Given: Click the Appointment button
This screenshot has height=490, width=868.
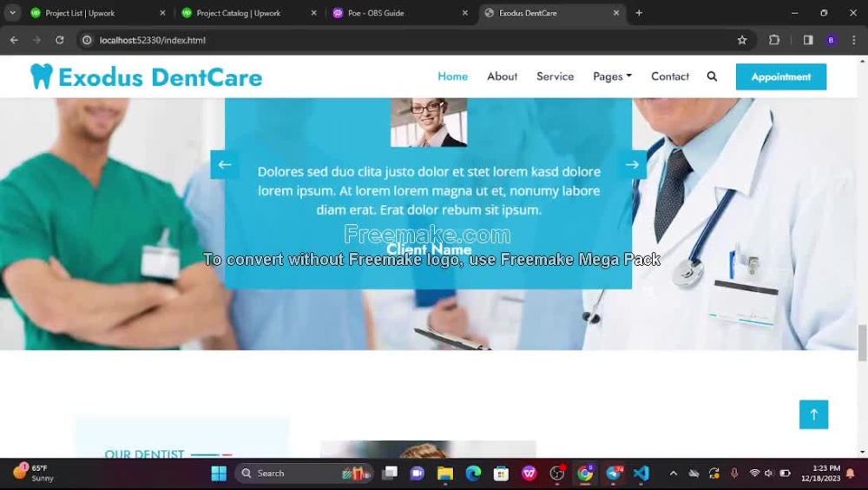Looking at the screenshot, I should tap(781, 77).
